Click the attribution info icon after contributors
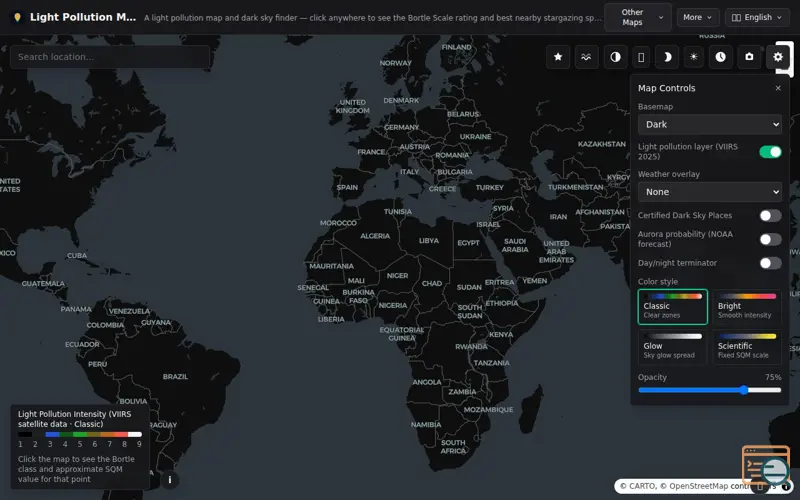This screenshot has width=800, height=500. 786,486
